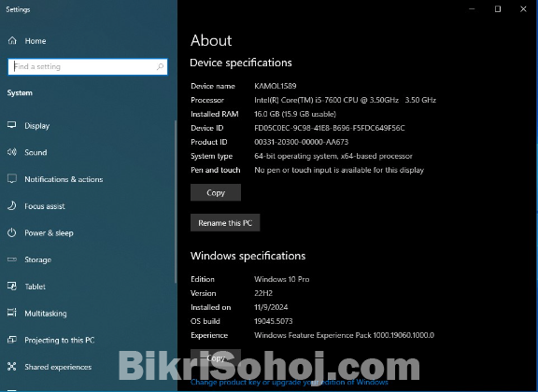Select Power & sleep
The image size is (538, 392).
point(49,233)
